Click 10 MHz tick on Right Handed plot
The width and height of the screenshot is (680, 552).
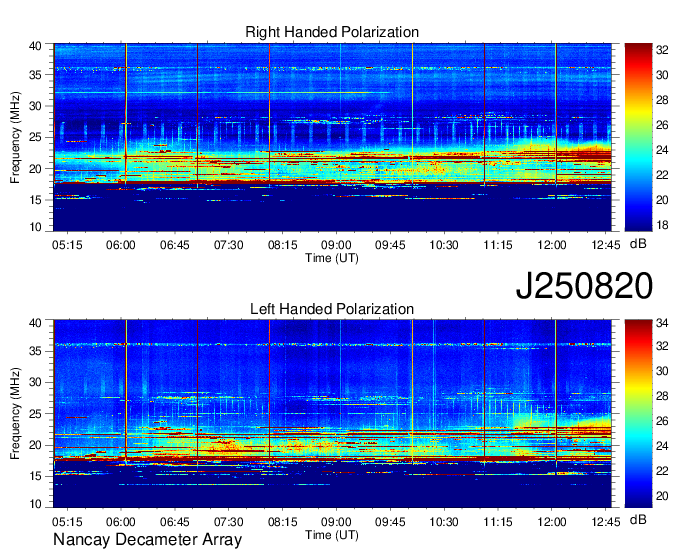[x=35, y=227]
